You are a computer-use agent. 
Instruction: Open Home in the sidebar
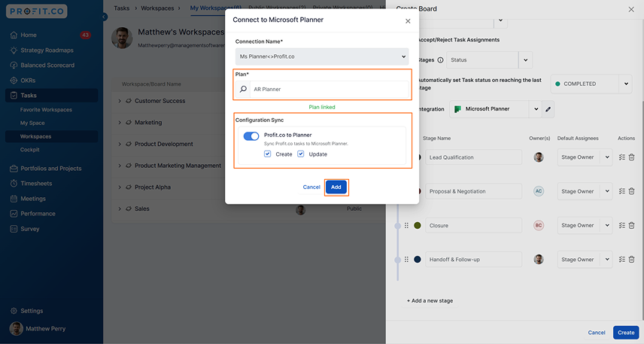tap(29, 35)
